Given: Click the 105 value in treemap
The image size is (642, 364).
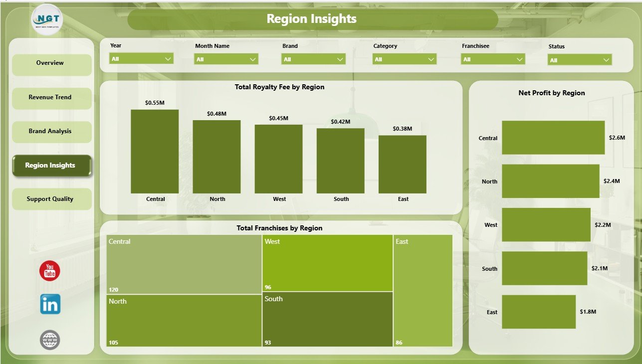Looking at the screenshot, I should click(113, 343).
